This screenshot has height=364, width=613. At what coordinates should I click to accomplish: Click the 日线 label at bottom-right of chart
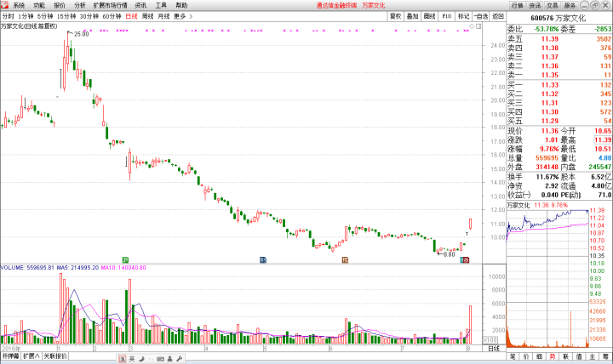pyautogui.click(x=494, y=349)
